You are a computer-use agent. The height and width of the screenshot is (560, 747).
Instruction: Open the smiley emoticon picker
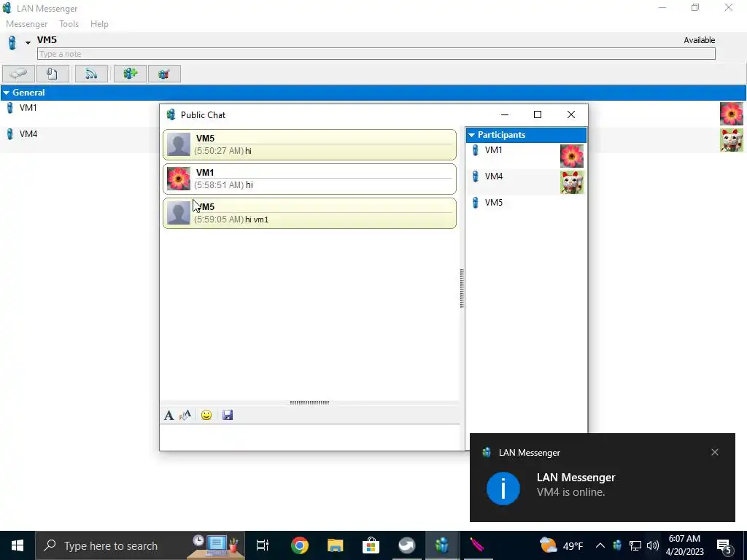pyautogui.click(x=206, y=415)
